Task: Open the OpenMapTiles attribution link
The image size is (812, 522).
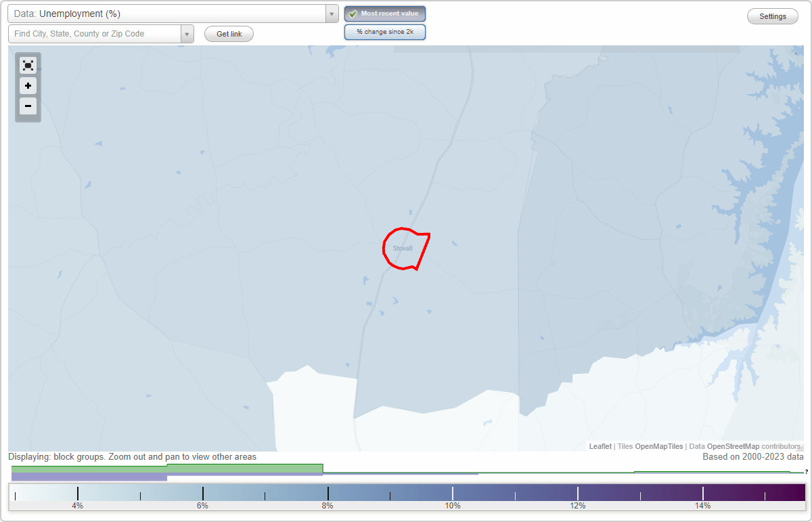Action: point(659,446)
